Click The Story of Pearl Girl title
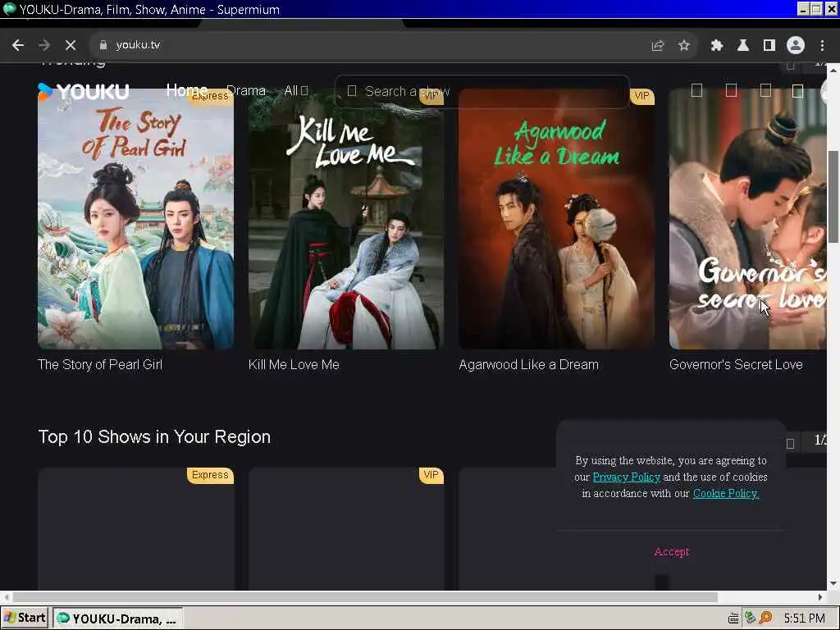The width and height of the screenshot is (840, 630). pyautogui.click(x=100, y=365)
